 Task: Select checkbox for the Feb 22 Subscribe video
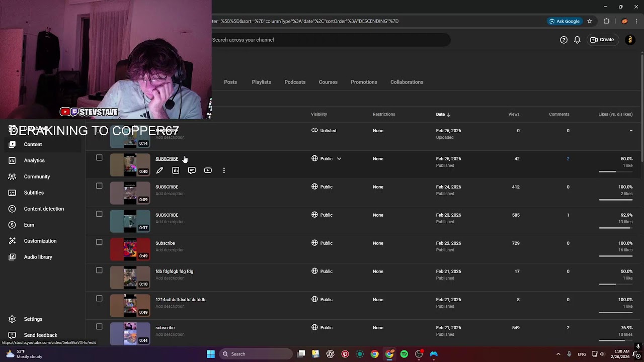coord(99,242)
